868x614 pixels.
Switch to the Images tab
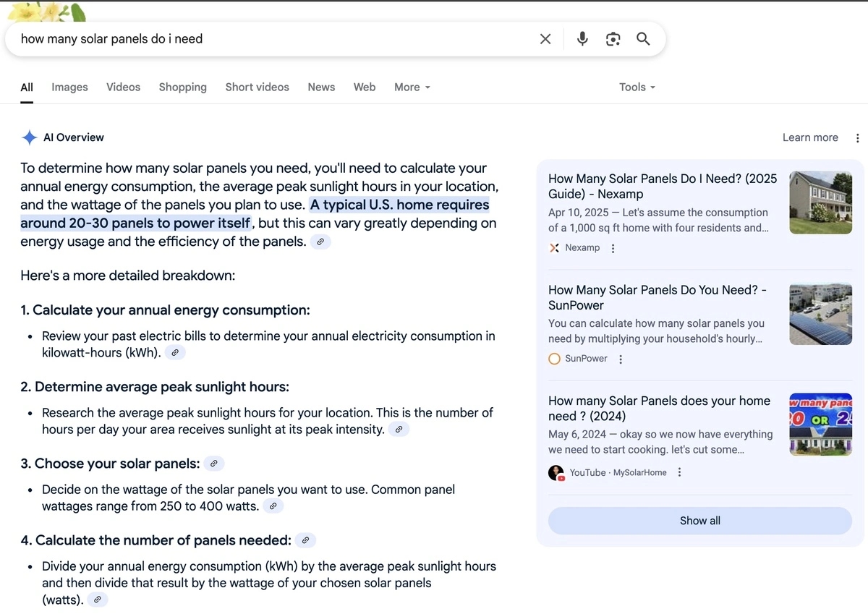(69, 87)
